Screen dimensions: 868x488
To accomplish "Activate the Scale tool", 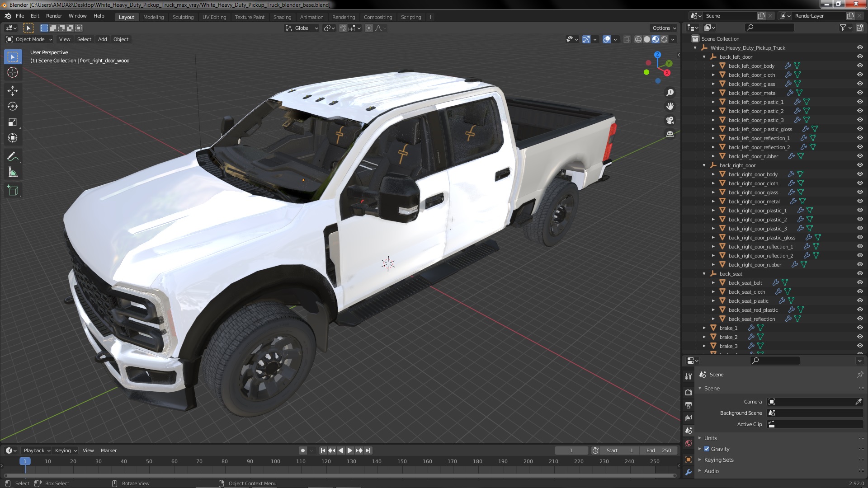I will click(13, 122).
